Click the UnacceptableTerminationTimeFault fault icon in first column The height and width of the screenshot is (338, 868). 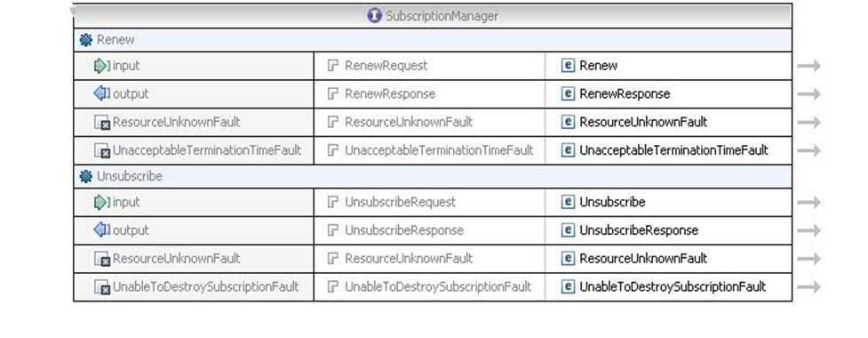pyautogui.click(x=102, y=150)
